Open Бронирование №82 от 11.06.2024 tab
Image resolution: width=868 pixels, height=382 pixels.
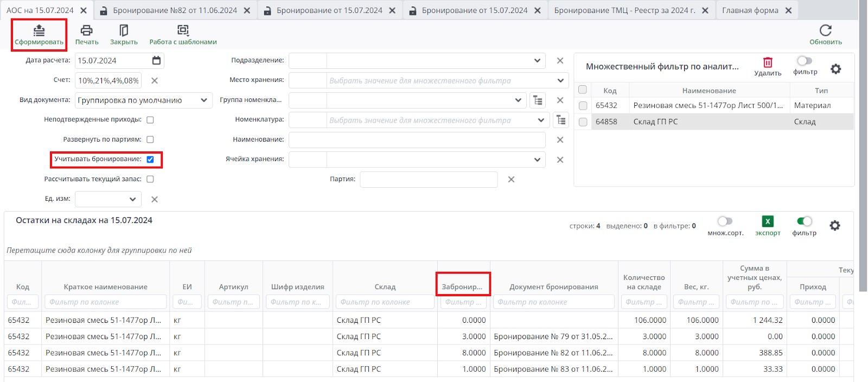click(175, 10)
